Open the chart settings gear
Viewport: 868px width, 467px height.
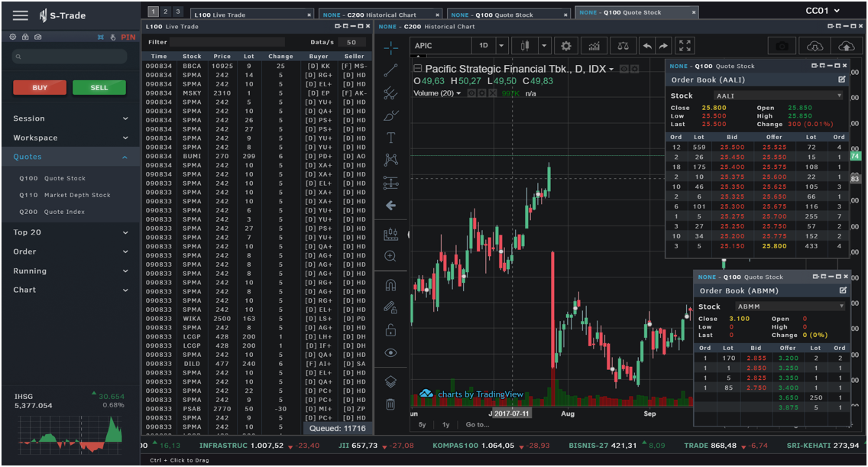tap(566, 45)
